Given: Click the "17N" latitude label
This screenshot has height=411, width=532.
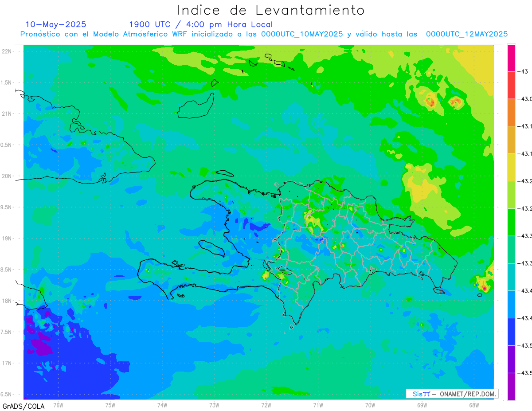Looking at the screenshot, I should (7, 363).
